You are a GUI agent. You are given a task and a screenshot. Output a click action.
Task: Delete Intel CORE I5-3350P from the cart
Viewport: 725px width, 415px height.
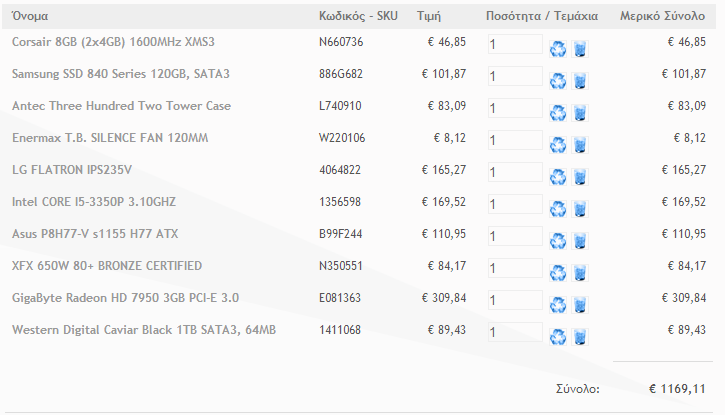click(x=580, y=209)
